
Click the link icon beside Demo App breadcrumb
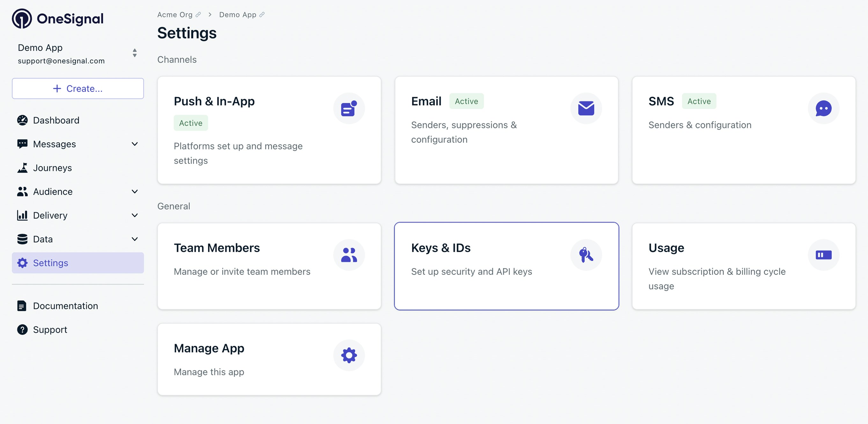pos(262,14)
